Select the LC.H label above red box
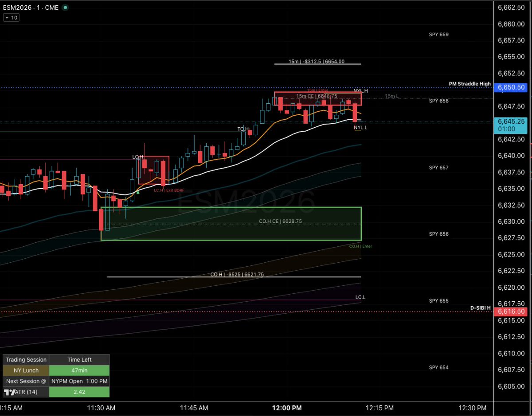 [137, 157]
